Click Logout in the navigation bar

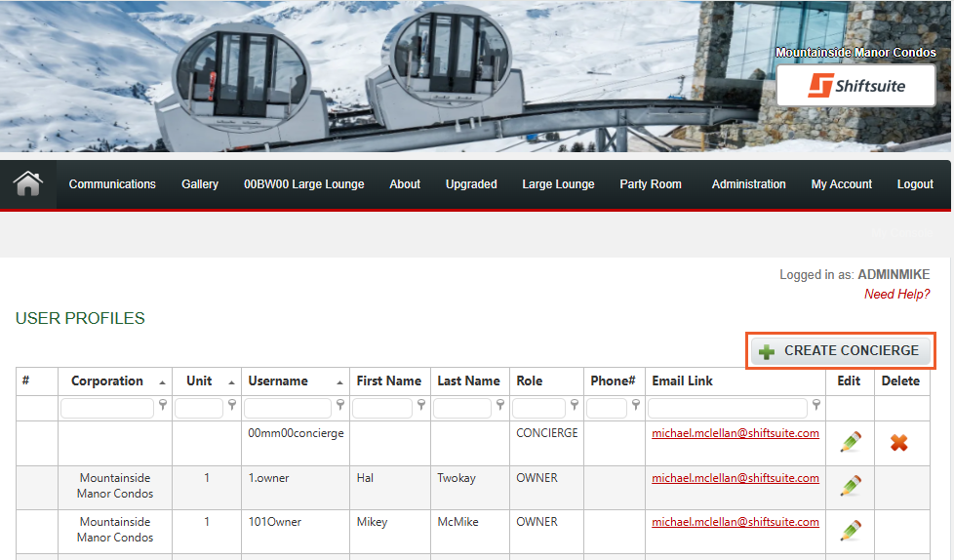pos(915,183)
